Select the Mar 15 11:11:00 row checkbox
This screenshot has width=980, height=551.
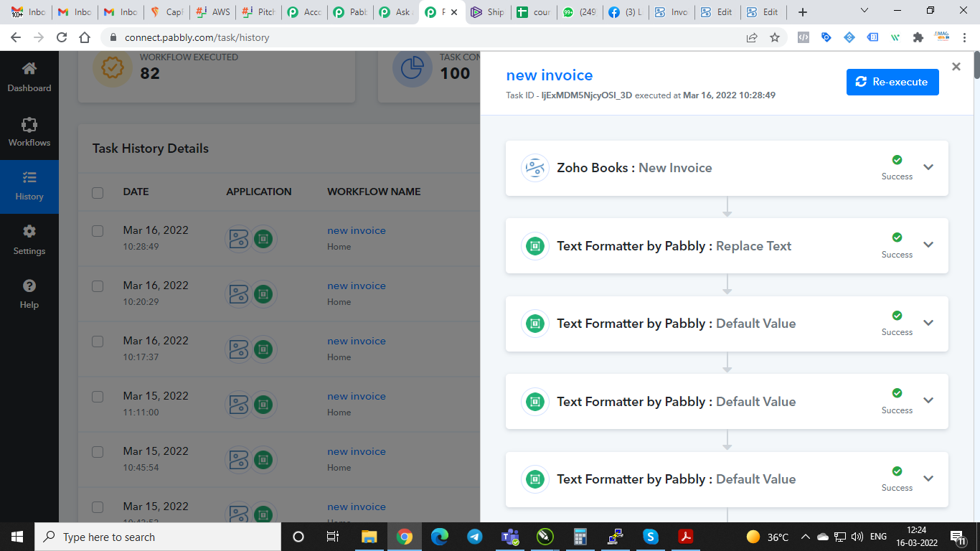(98, 397)
